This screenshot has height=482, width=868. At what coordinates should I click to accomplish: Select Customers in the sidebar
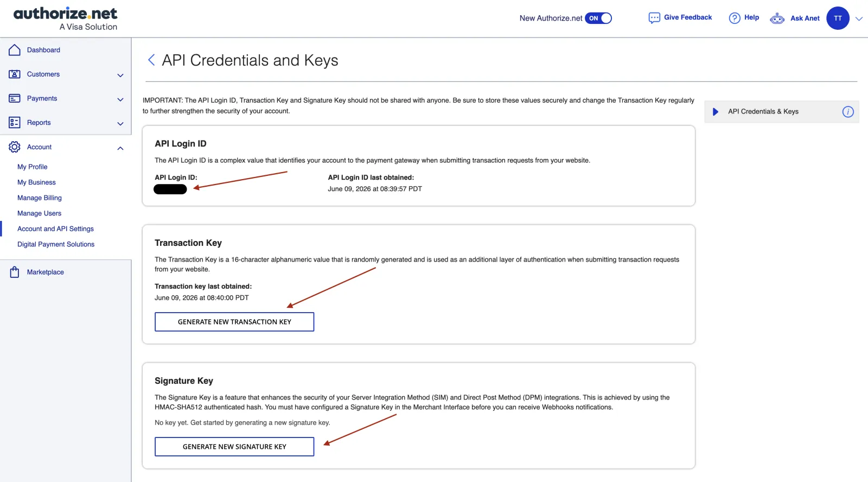[43, 74]
